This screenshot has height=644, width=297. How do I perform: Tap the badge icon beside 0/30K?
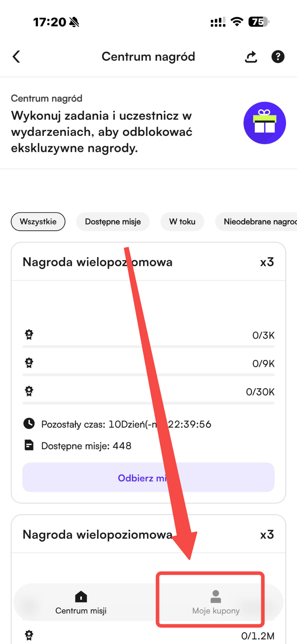coord(29,391)
